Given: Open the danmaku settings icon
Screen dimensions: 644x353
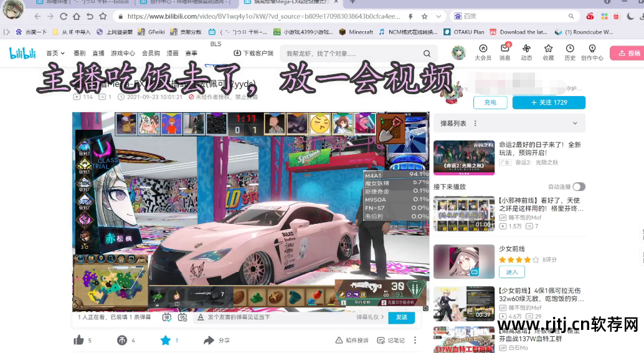Looking at the screenshot, I should pos(182,317).
